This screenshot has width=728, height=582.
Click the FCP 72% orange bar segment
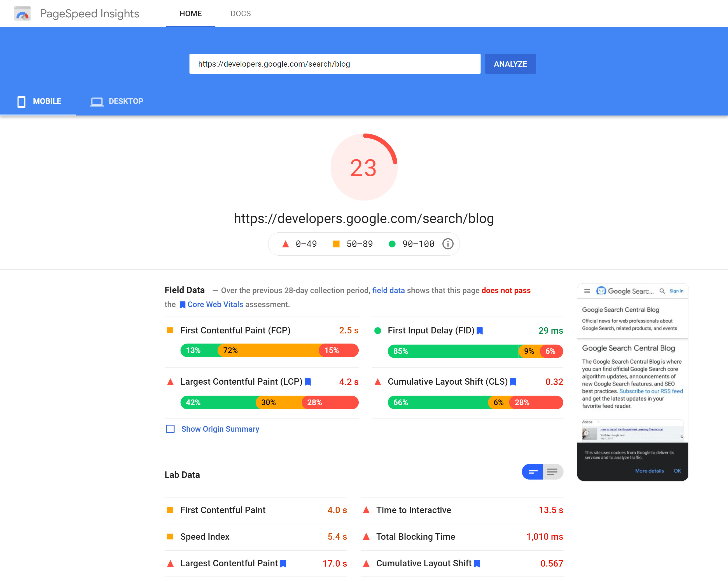269,350
